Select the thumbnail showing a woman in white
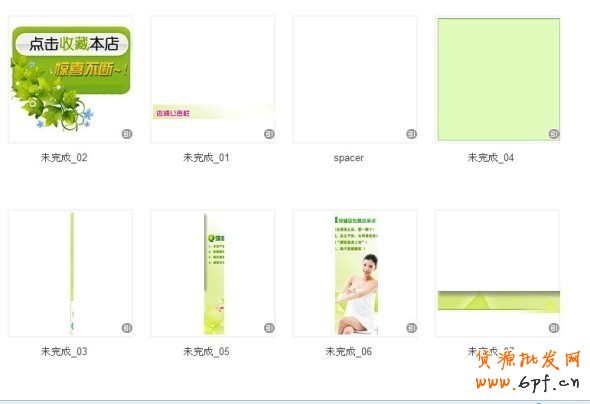This screenshot has width=590, height=404. pos(355,273)
